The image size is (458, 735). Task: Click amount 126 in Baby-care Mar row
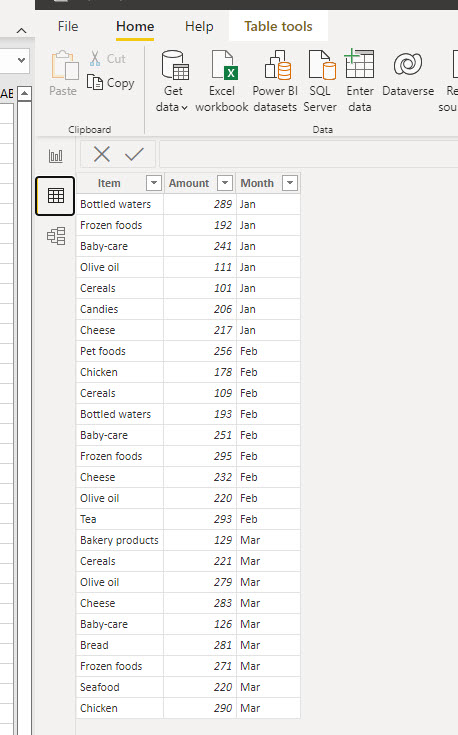pyautogui.click(x=223, y=624)
